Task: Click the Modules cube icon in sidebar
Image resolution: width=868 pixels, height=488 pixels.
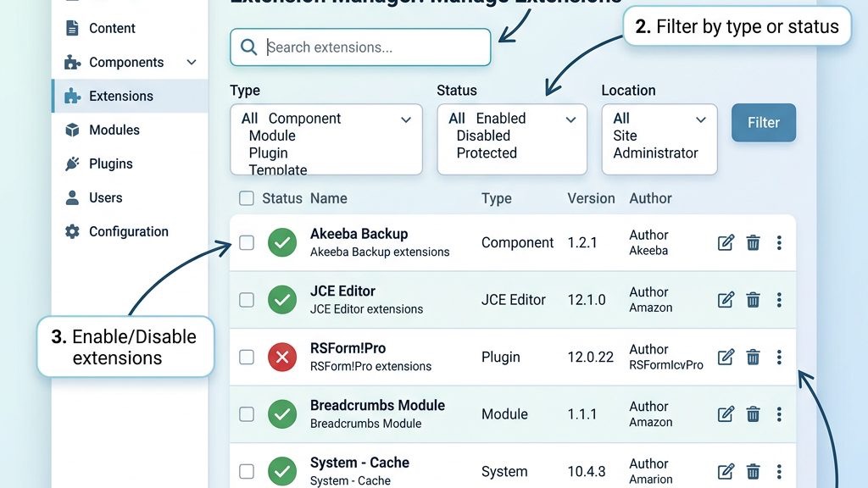Action: coord(71,130)
